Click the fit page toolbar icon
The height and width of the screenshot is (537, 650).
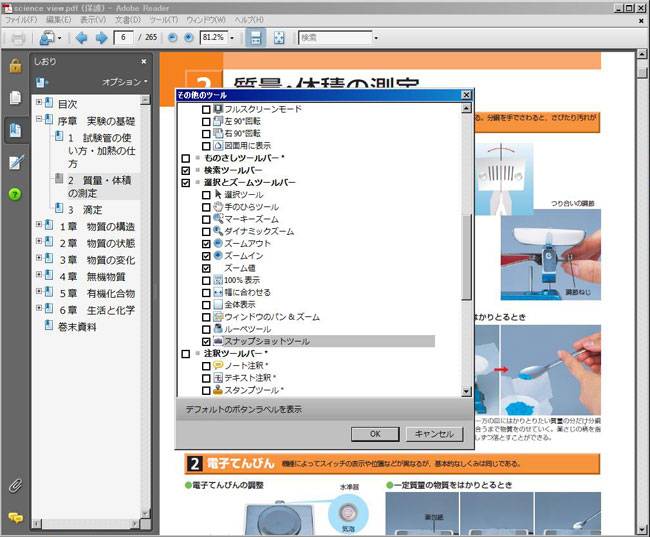coord(279,38)
